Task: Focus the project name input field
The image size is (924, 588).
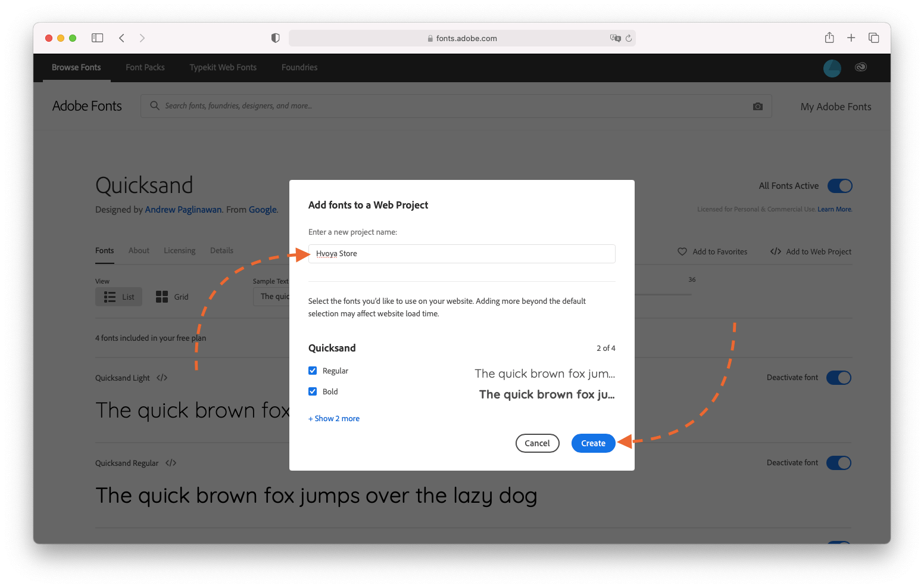Action: (x=461, y=254)
